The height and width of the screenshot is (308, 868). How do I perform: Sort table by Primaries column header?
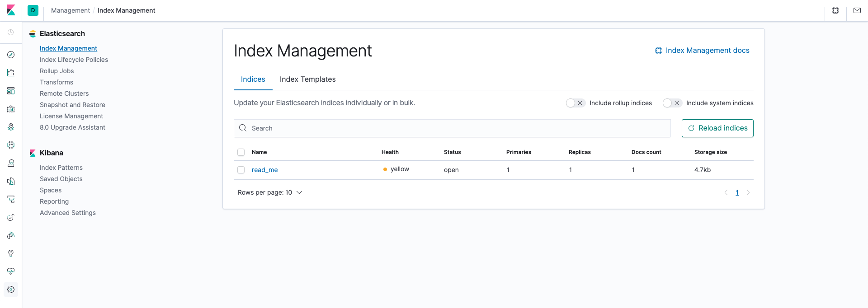tap(519, 152)
